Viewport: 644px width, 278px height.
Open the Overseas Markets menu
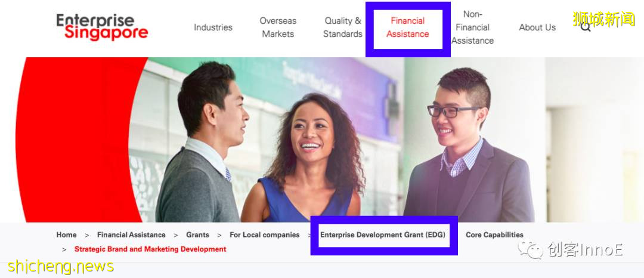pos(278,27)
